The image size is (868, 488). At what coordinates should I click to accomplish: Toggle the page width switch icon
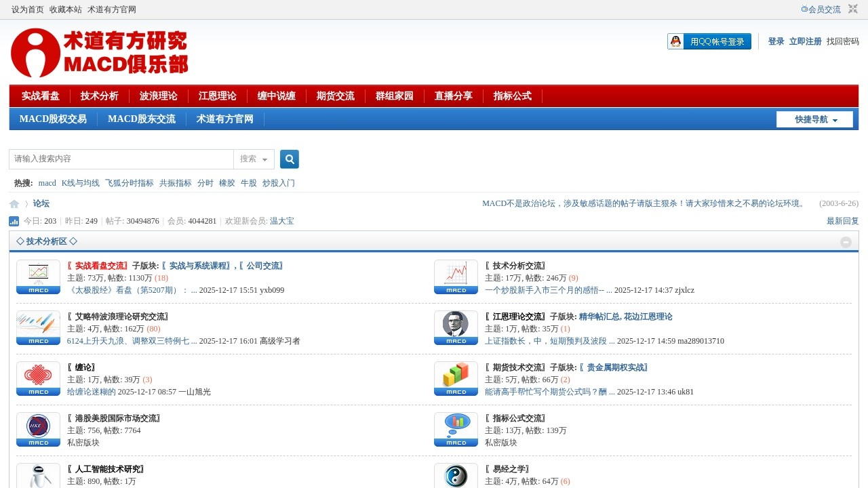coord(853,9)
